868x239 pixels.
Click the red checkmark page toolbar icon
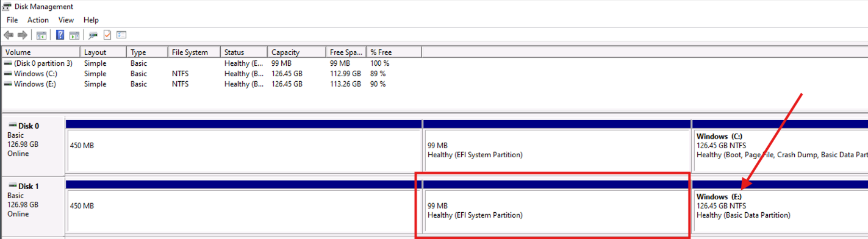[x=107, y=35]
